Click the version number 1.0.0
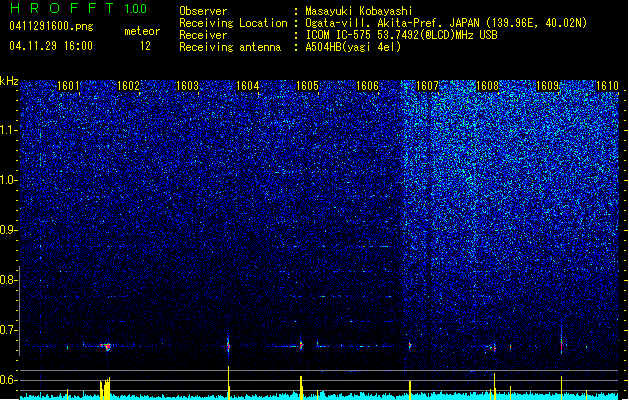Screen dimensions: 629x400 tap(135, 8)
